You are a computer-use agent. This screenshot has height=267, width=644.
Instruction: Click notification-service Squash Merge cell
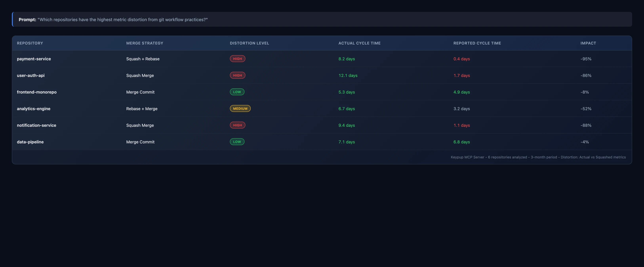click(x=140, y=125)
